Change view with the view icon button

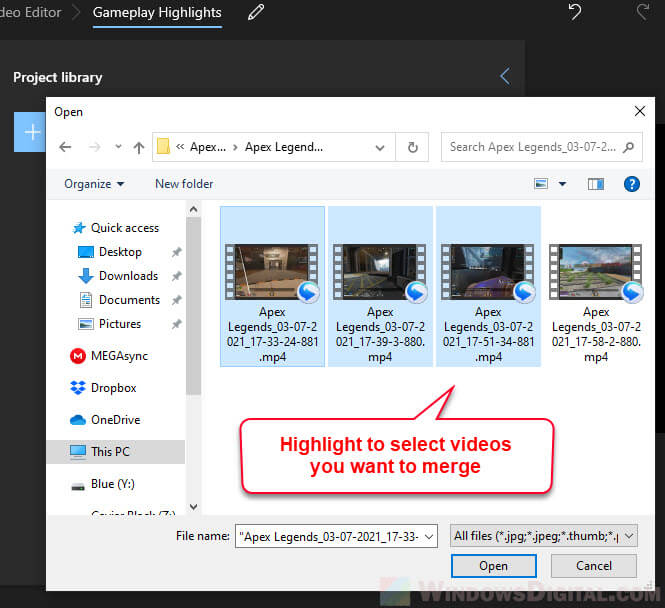coord(541,184)
